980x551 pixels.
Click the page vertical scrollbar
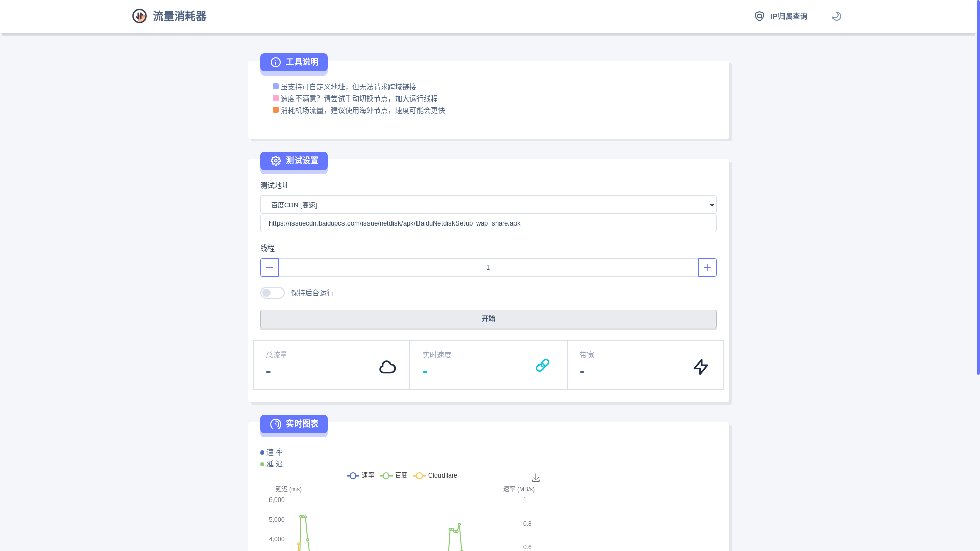tap(978, 187)
